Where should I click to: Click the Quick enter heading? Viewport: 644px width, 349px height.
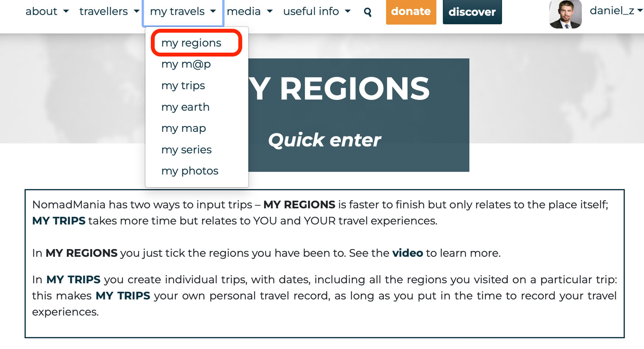(x=324, y=140)
